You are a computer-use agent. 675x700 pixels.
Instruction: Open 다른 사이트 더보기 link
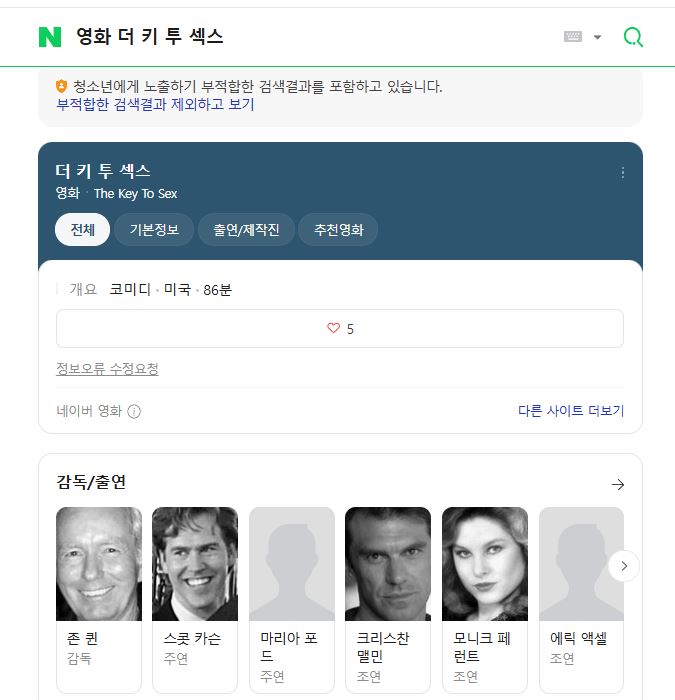tap(571, 410)
